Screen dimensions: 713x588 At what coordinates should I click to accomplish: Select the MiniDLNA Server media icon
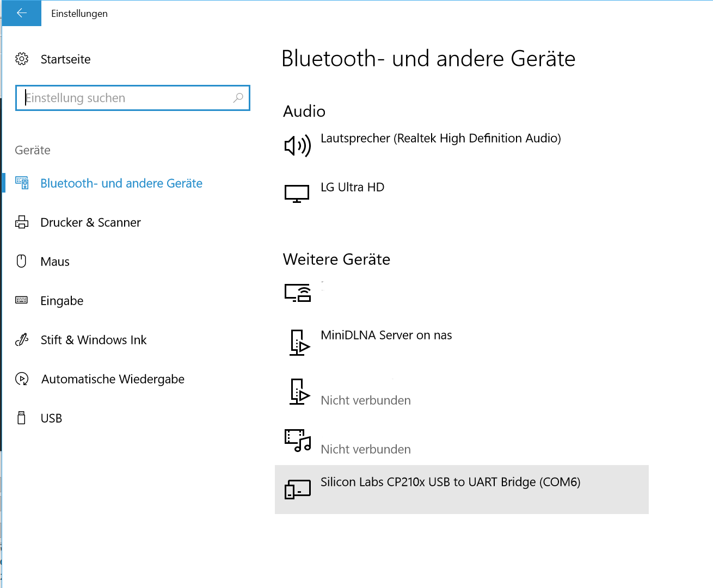click(x=299, y=343)
